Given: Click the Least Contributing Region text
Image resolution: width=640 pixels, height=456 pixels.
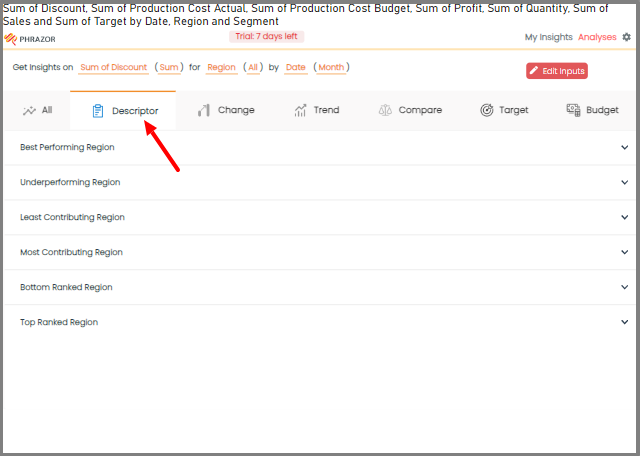Looking at the screenshot, I should tap(72, 217).
